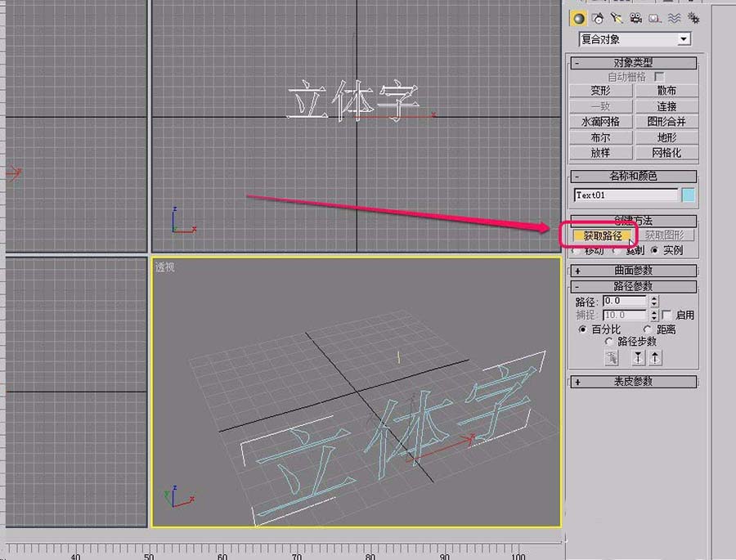Click the previous shape arrow icon under 路径步数
The image size is (736, 560).
pyautogui.click(x=638, y=357)
